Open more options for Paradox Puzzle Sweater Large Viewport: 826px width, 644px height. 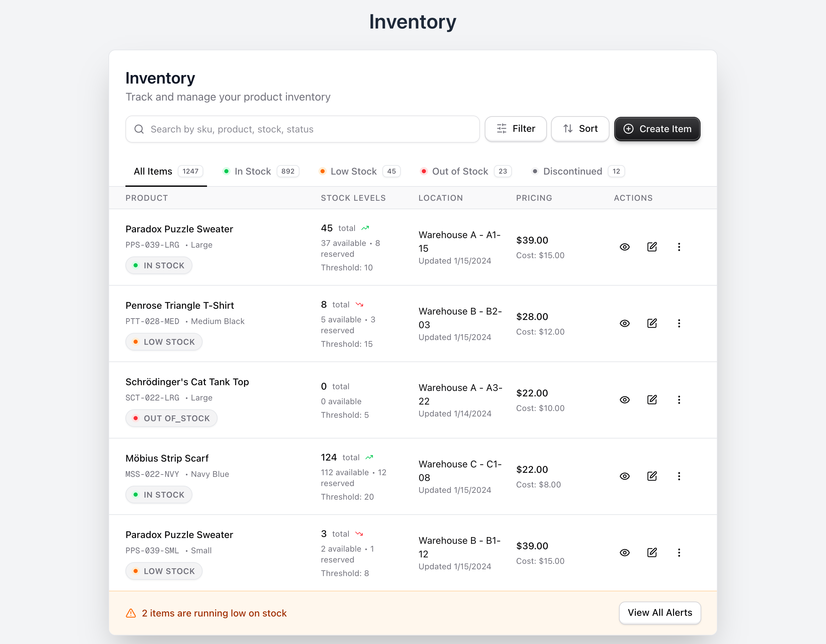679,247
